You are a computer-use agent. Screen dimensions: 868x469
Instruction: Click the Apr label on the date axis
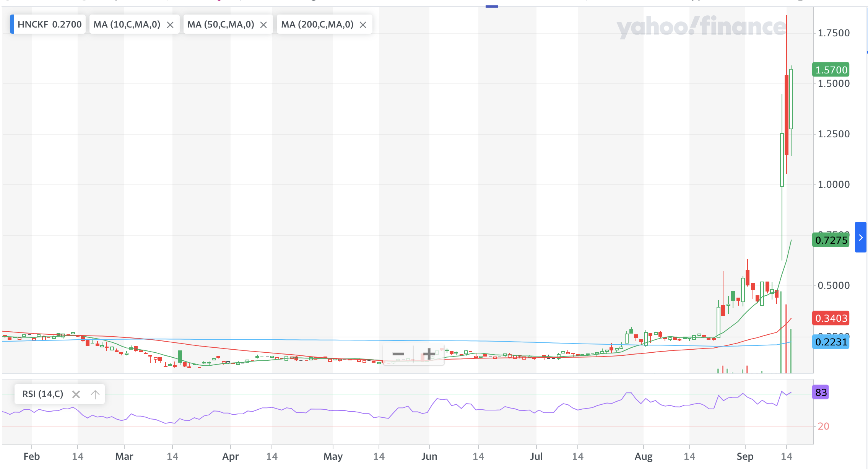coord(231,456)
